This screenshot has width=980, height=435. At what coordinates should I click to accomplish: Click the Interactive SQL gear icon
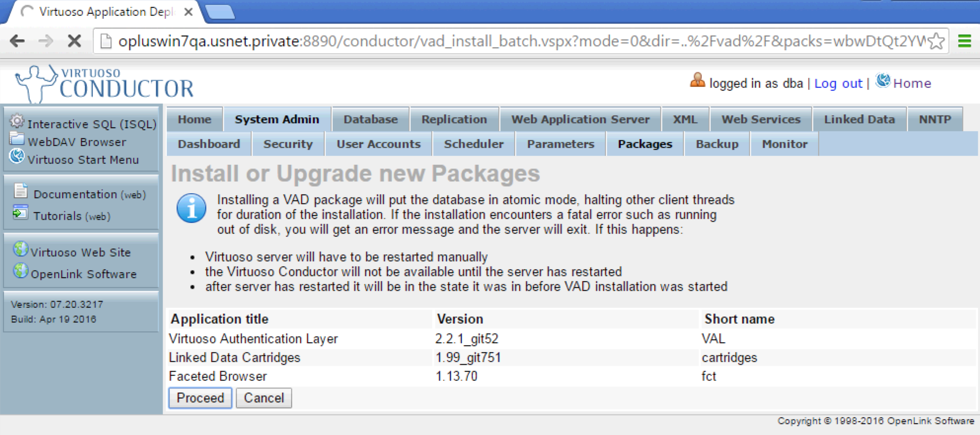pos(17,121)
